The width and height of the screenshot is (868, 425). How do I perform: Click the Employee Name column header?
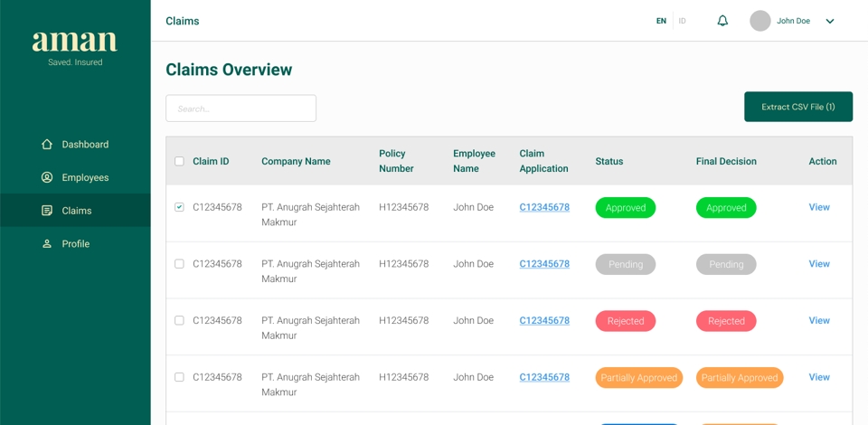(x=474, y=161)
